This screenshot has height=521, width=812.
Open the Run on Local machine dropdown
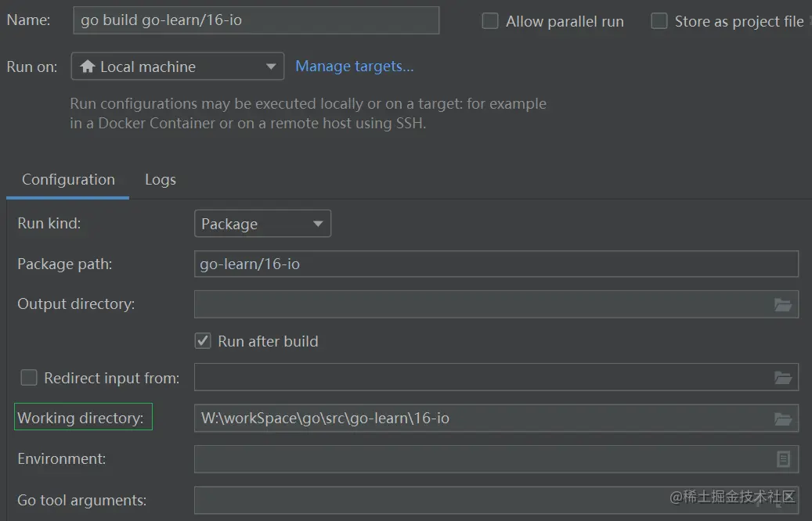click(x=177, y=66)
